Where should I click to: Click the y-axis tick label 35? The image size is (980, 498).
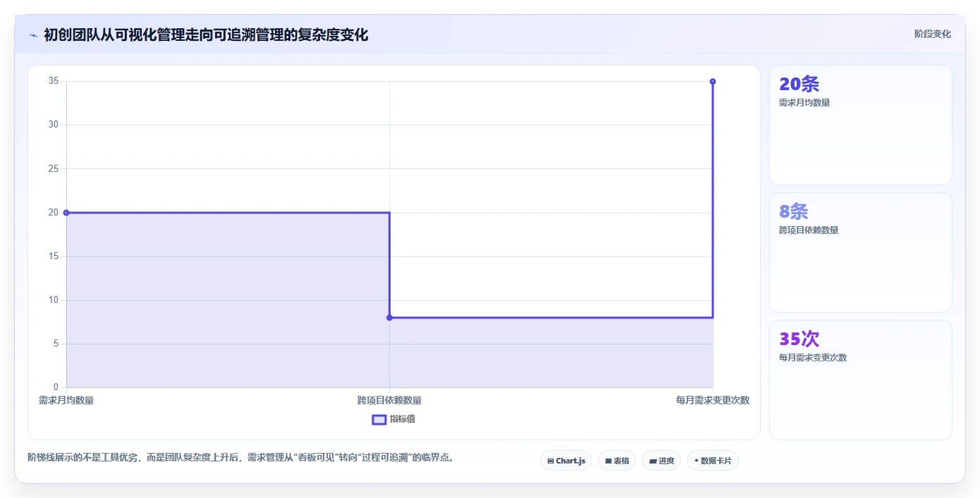(54, 81)
